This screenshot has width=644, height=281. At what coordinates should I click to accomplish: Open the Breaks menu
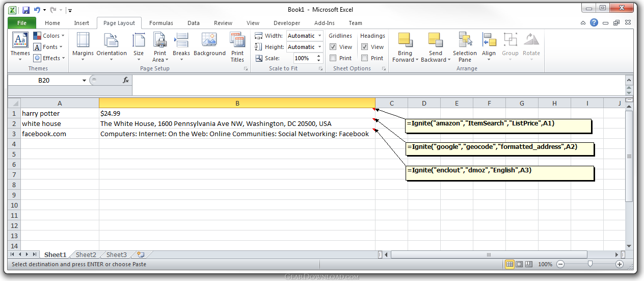pyautogui.click(x=181, y=47)
